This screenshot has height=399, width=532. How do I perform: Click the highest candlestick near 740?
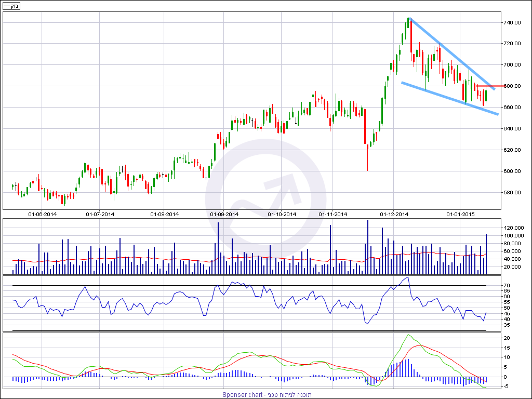408,23
